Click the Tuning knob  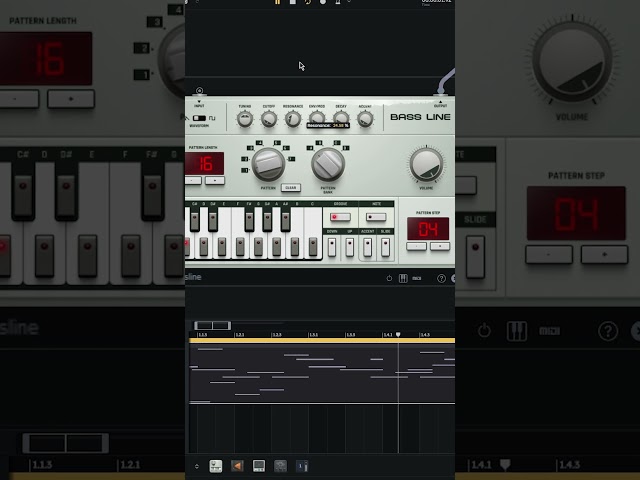click(245, 119)
